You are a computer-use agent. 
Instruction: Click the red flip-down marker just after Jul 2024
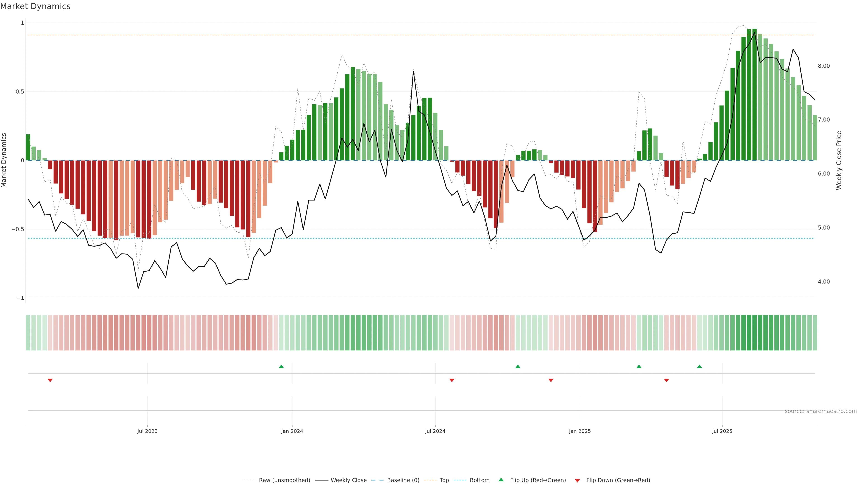[452, 380]
